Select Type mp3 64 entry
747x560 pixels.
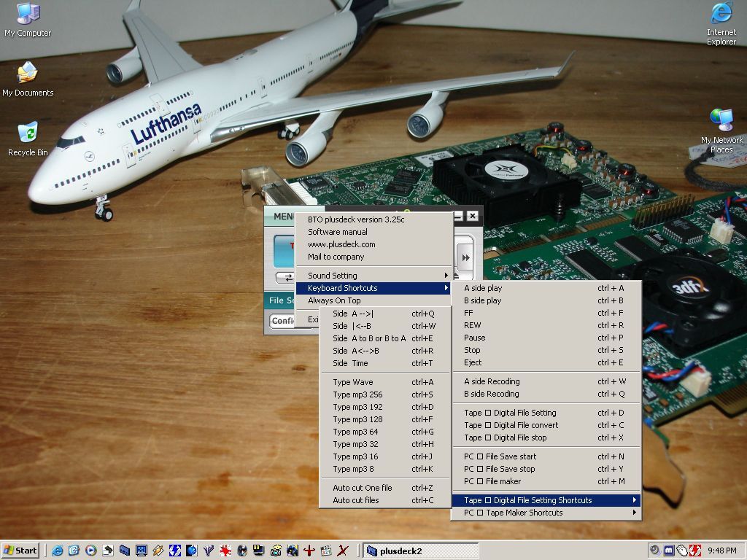[x=384, y=432]
